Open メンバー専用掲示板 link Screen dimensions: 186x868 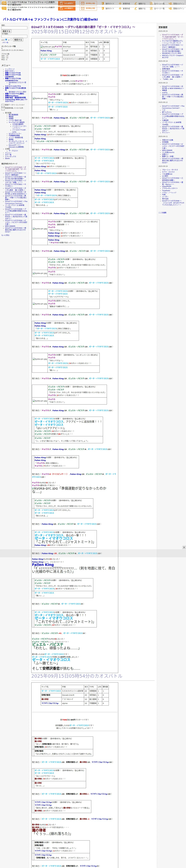pyautogui.click(x=16, y=137)
